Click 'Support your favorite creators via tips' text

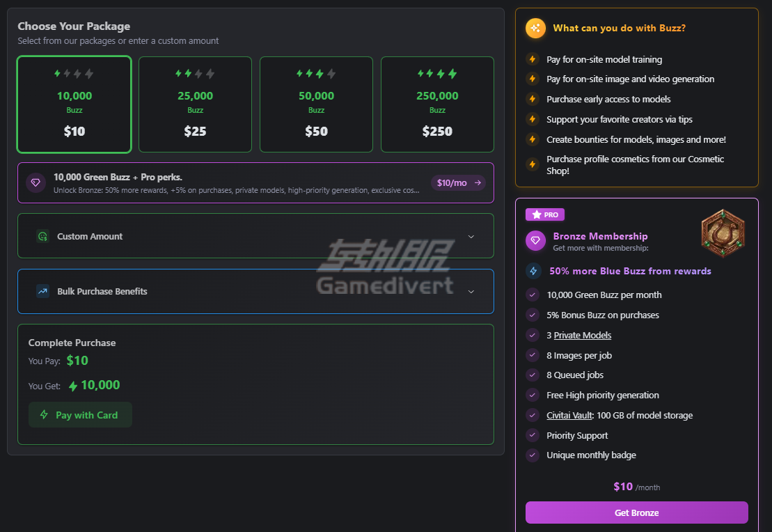point(620,119)
